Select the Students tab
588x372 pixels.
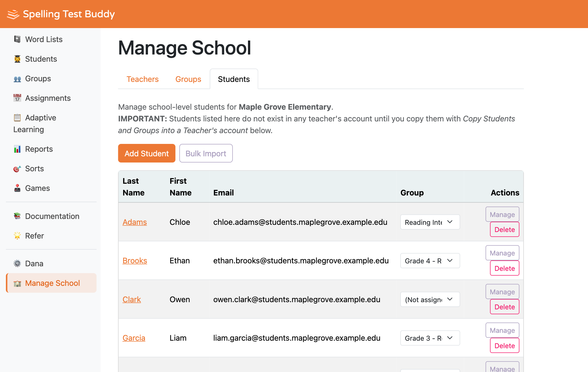[x=234, y=79]
